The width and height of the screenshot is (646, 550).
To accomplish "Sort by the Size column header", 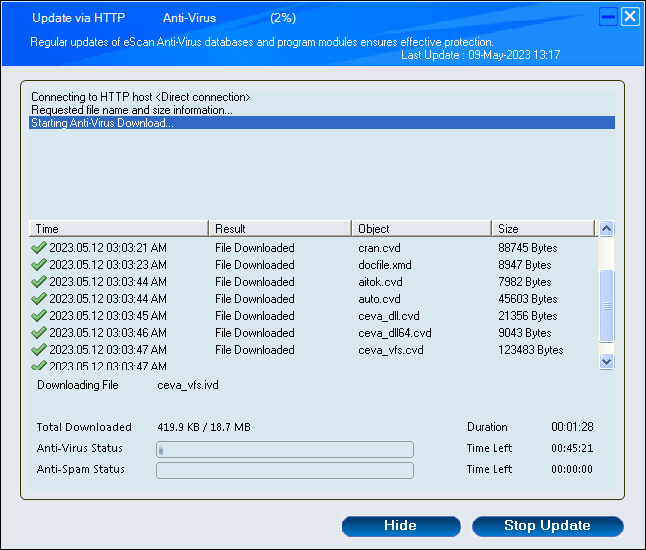I will click(x=543, y=229).
